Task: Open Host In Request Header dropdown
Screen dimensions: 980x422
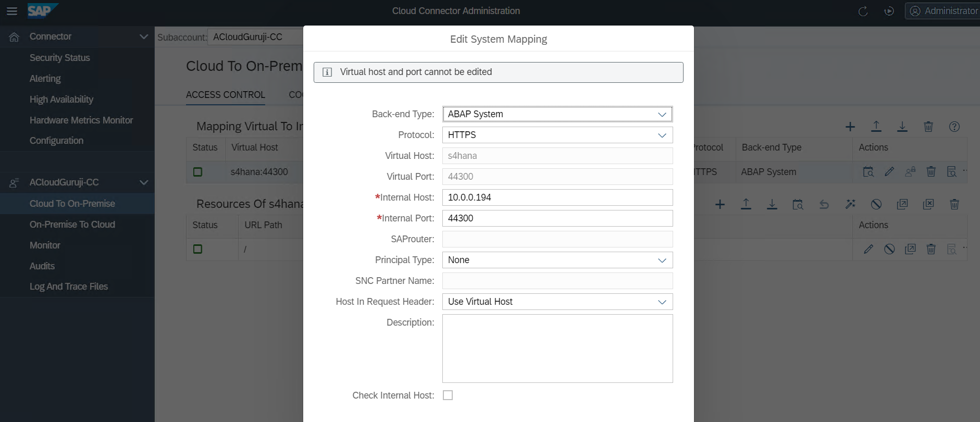Action: point(557,302)
